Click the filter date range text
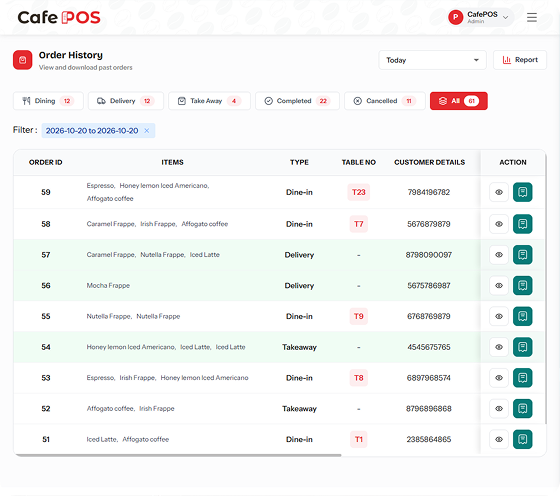This screenshot has height=496, width=560. 92,131
